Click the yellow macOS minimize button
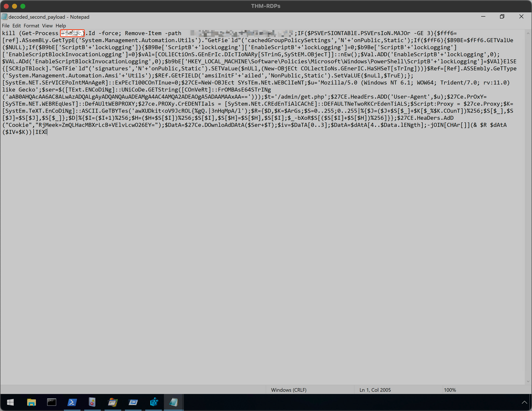The height and width of the screenshot is (411, 532). click(x=15, y=6)
